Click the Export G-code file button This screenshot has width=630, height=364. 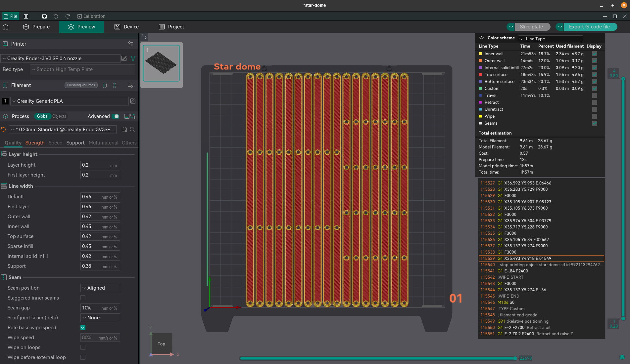click(589, 27)
